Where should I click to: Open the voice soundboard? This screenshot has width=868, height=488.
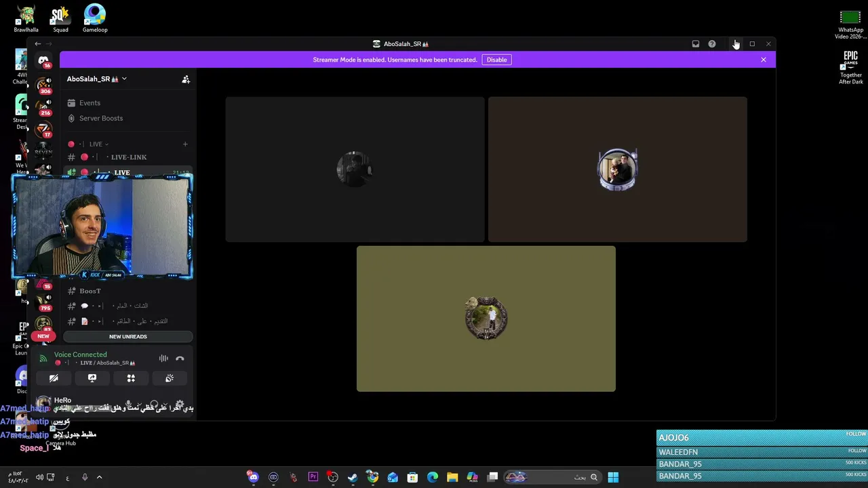(x=170, y=378)
